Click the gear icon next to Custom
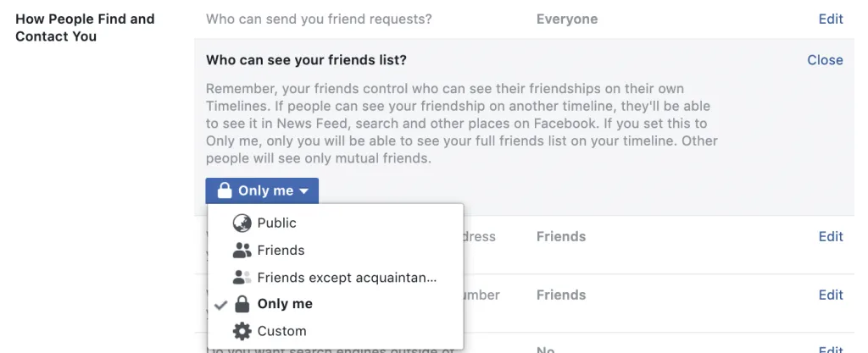868x353 pixels. pyautogui.click(x=242, y=331)
